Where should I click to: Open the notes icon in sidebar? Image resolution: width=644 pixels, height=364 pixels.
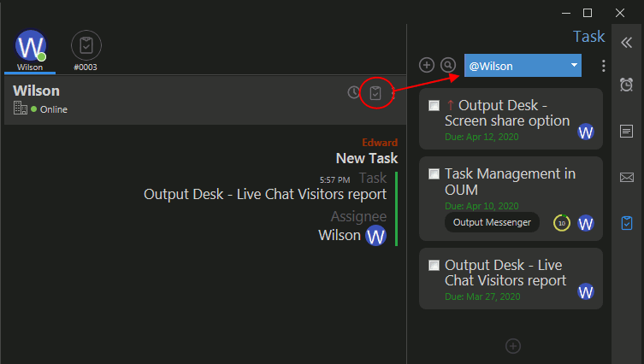pos(627,132)
